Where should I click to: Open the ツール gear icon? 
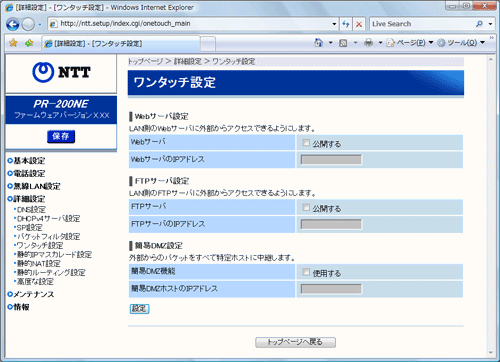coord(441,43)
